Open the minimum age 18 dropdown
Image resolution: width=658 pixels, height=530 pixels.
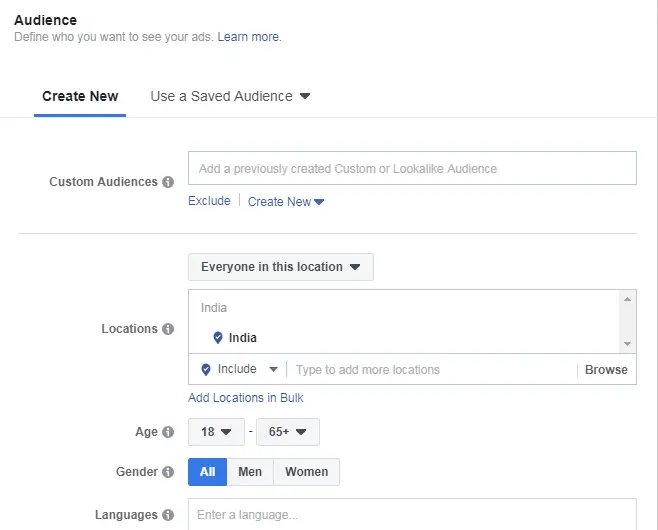tap(216, 432)
